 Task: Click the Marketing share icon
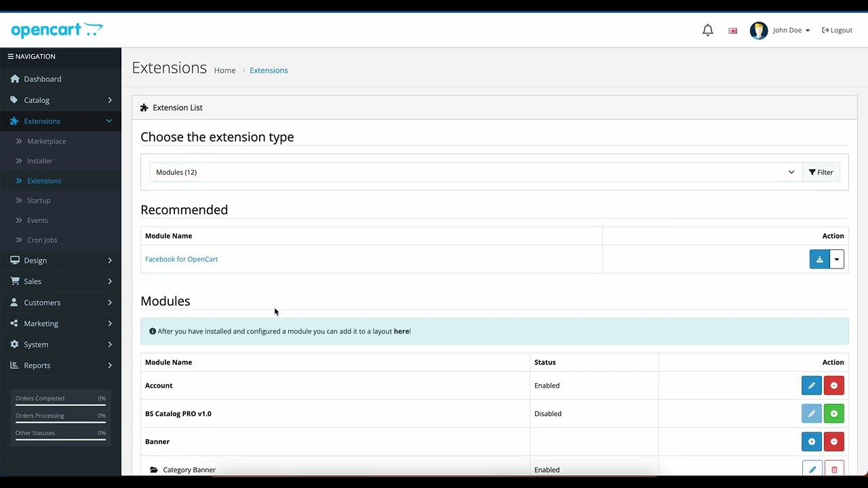(14, 323)
